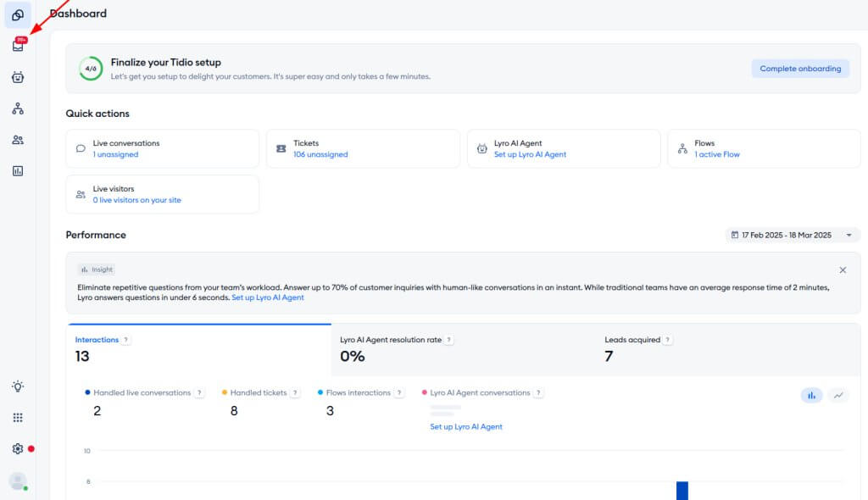Image resolution: width=868 pixels, height=500 pixels.
Task: Click 'Set up Lyro AI Agent' in insight text
Action: point(267,297)
